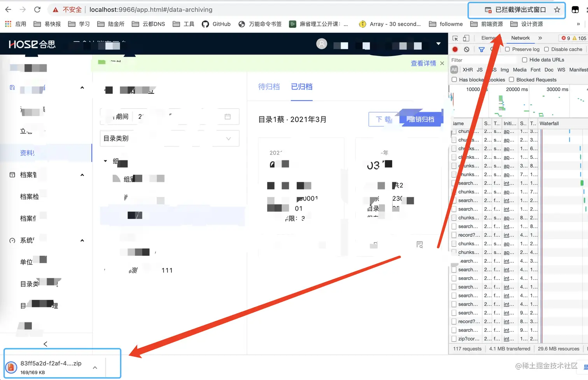
Task: Click the 下载 button
Action: (383, 119)
